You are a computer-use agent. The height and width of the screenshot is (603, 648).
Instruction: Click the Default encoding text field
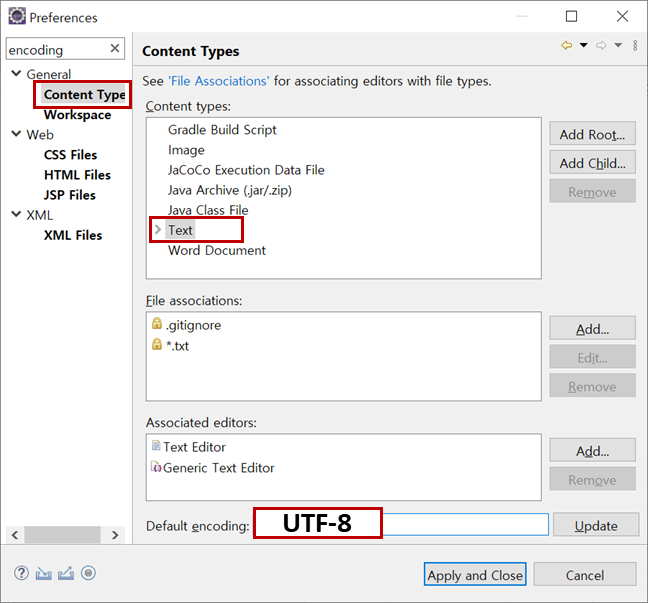[x=401, y=524]
